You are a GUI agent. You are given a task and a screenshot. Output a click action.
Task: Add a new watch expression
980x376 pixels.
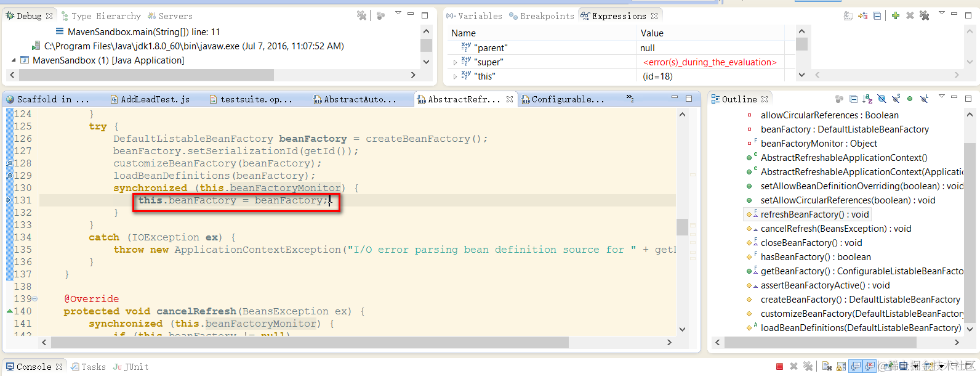tap(896, 15)
